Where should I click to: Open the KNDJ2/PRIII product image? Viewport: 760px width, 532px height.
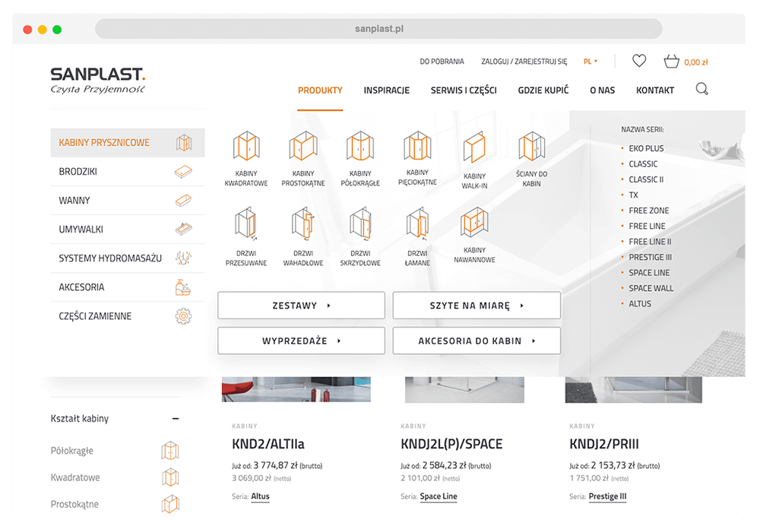coord(633,390)
